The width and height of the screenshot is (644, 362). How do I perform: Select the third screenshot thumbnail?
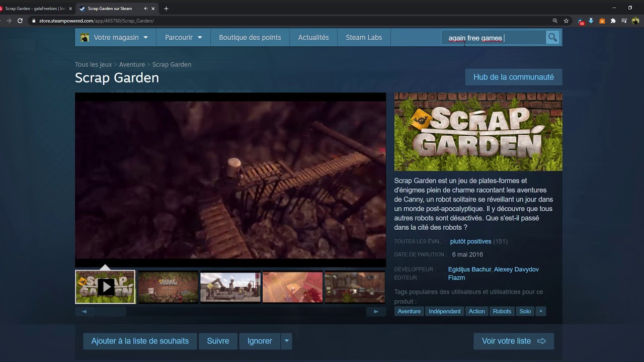click(x=230, y=287)
